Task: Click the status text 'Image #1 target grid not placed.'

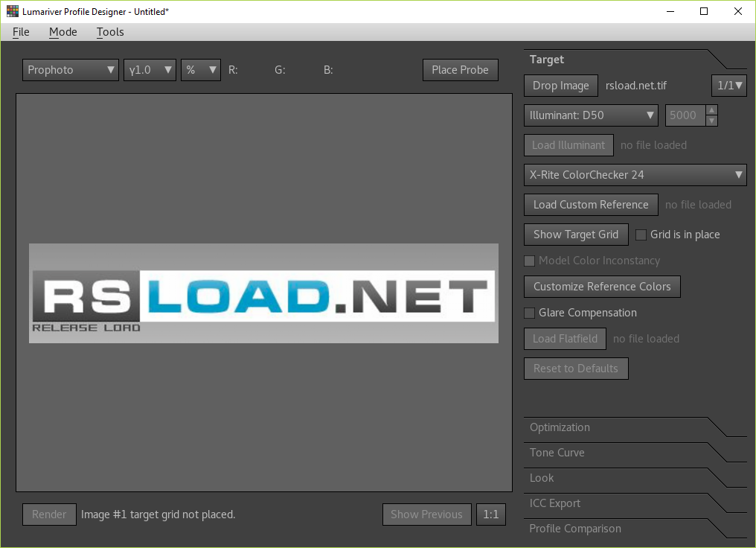Action: click(x=158, y=514)
